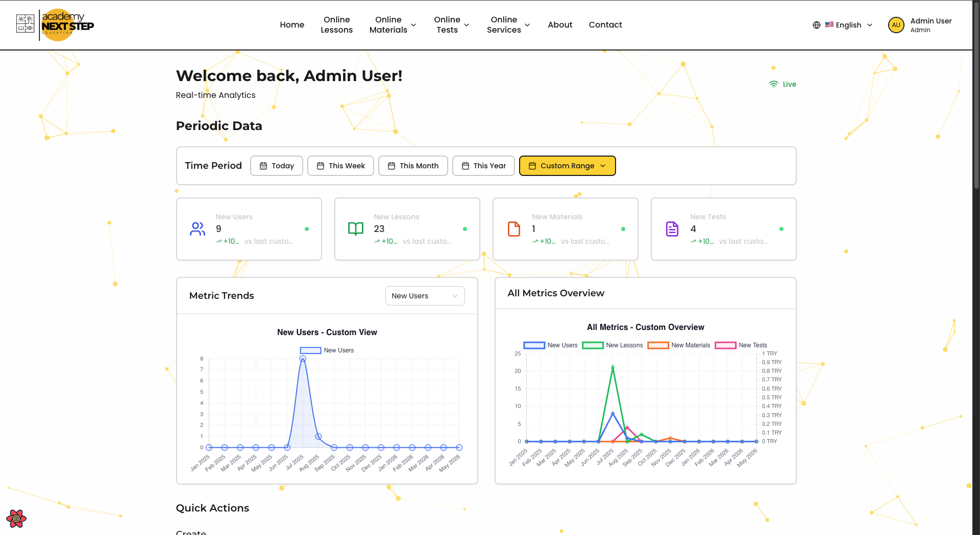Click the React devtools flower icon
This screenshot has width=980, height=535.
(16, 519)
